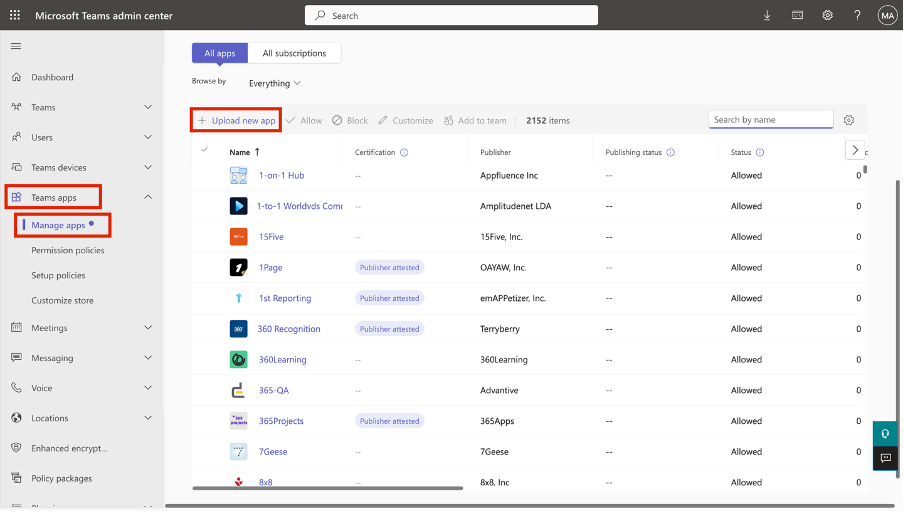The width and height of the screenshot is (904, 512).
Task: Switch to the All subscriptions tab
Action: pos(294,53)
